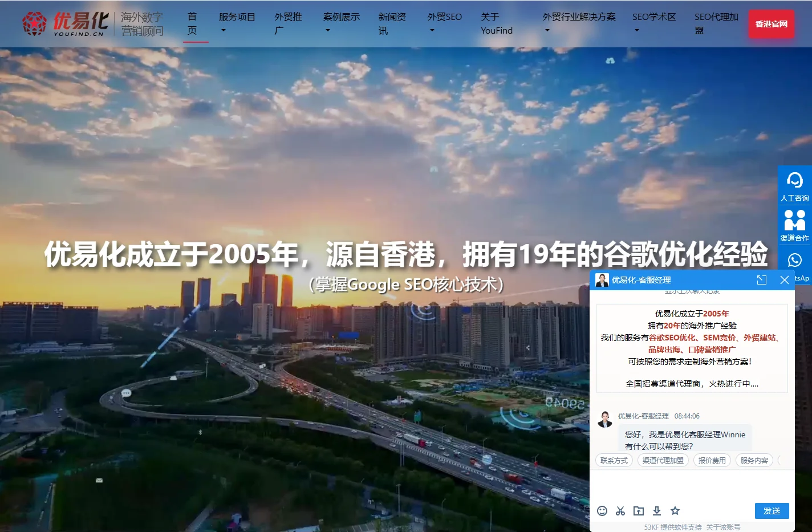The height and width of the screenshot is (532, 812).
Task: Click agent avatar in chat title bar
Action: pos(602,280)
